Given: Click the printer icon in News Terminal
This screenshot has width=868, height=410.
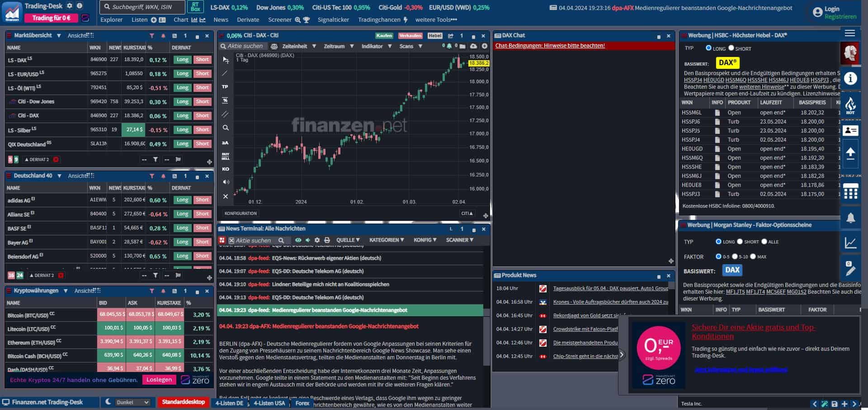Looking at the screenshot, I should (x=327, y=240).
